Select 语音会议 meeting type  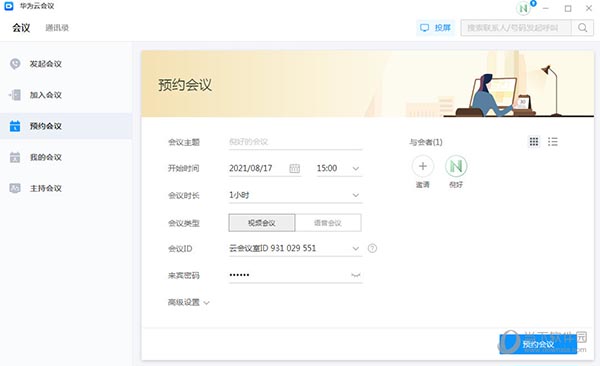(x=328, y=223)
